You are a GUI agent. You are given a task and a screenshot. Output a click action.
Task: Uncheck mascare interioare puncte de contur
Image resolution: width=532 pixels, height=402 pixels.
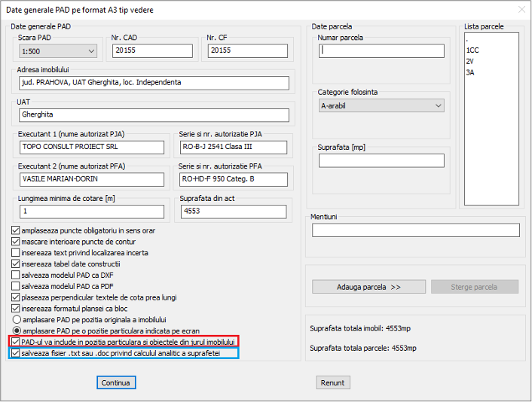(x=16, y=242)
